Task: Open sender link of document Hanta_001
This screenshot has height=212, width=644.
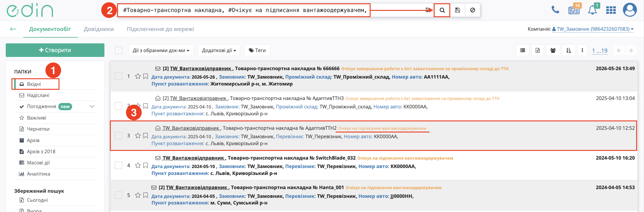Action: (x=197, y=187)
